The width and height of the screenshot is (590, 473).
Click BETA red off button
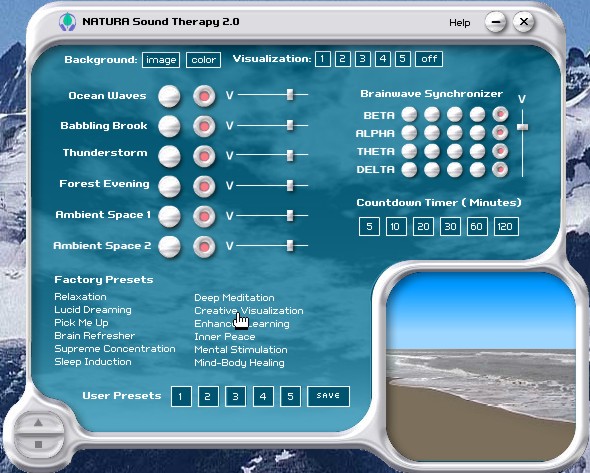(x=500, y=114)
